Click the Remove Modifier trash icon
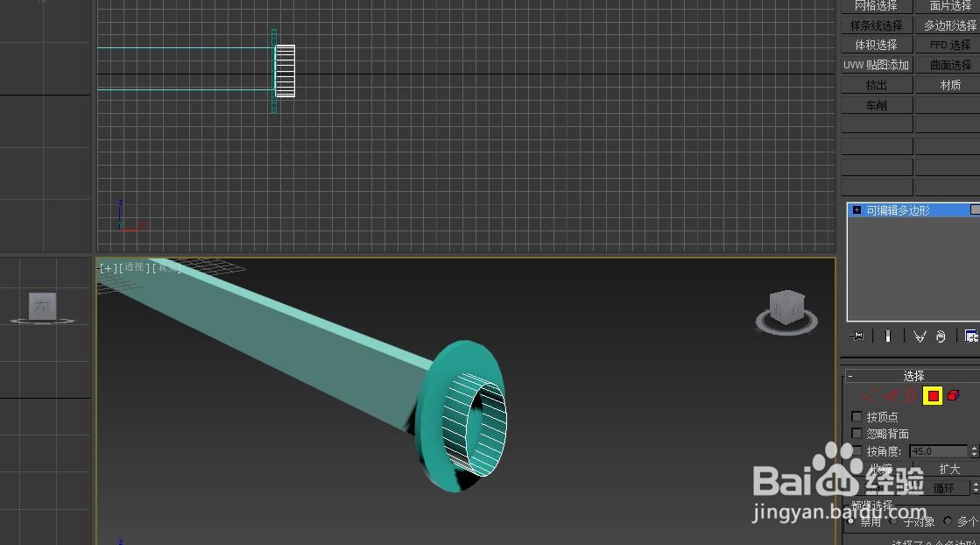The image size is (980, 545). [940, 336]
